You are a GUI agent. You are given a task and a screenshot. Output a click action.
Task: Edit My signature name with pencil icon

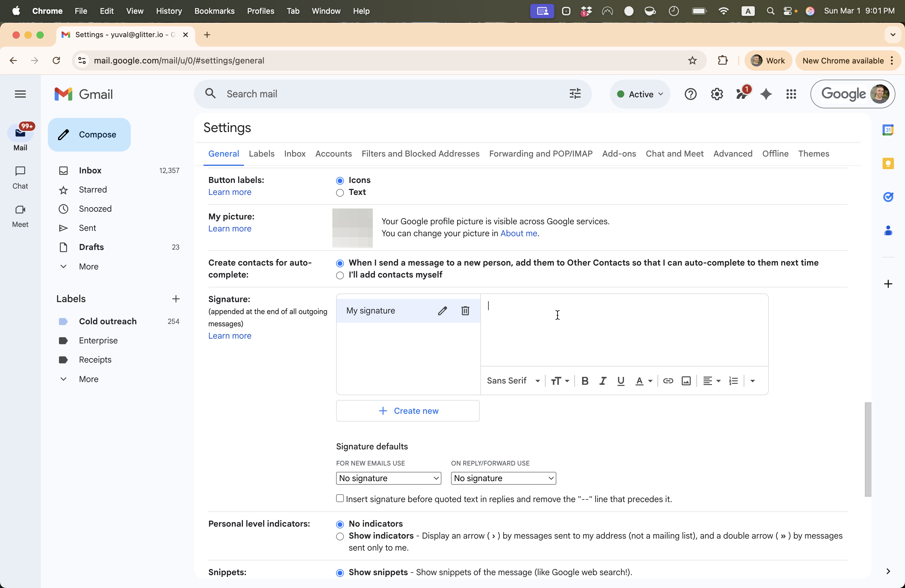point(442,311)
